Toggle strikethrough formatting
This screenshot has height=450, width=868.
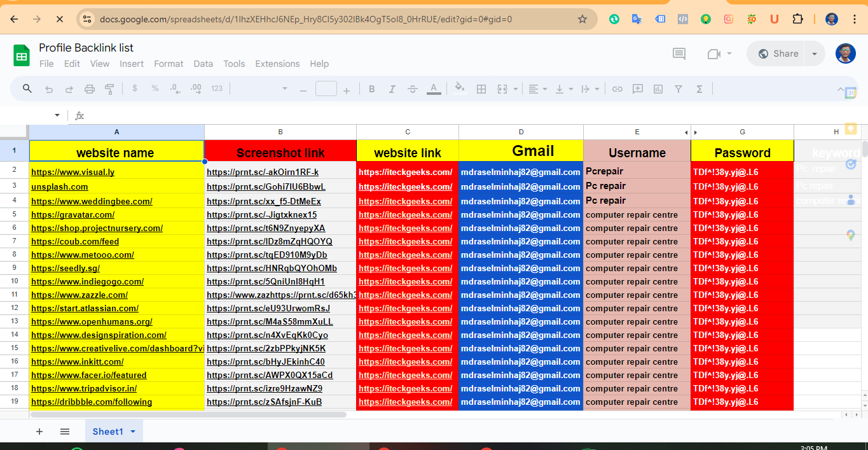pos(413,88)
